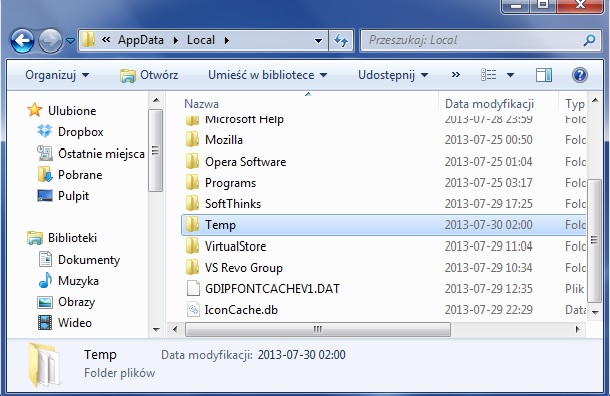This screenshot has width=610, height=396.
Task: Click the Dropbox logo icon
Action: coord(45,131)
